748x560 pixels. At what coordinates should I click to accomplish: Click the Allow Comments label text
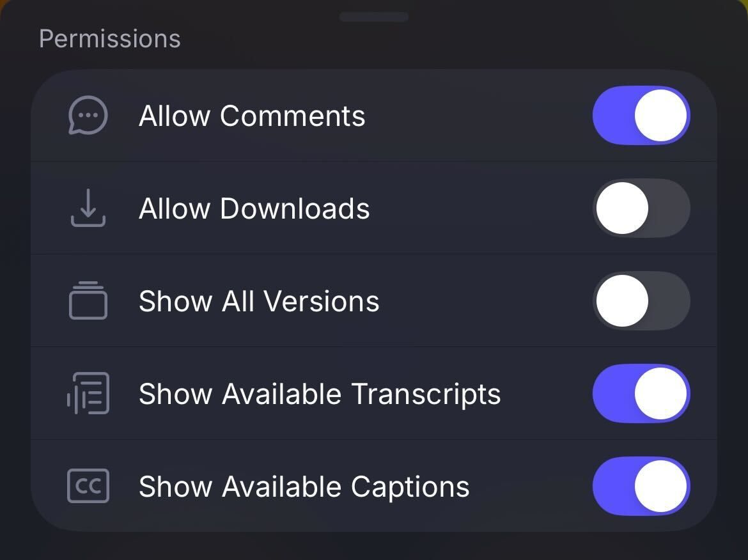pos(251,116)
